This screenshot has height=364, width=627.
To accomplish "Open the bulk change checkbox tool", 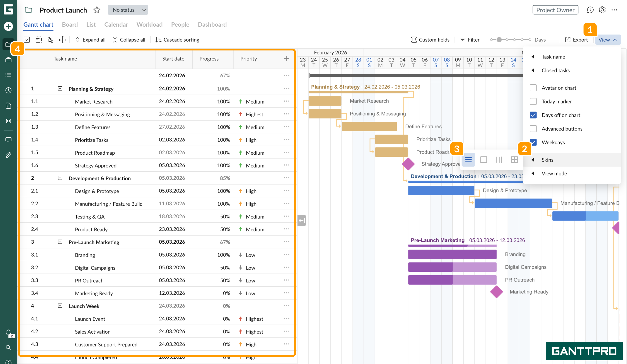I will click(27, 39).
